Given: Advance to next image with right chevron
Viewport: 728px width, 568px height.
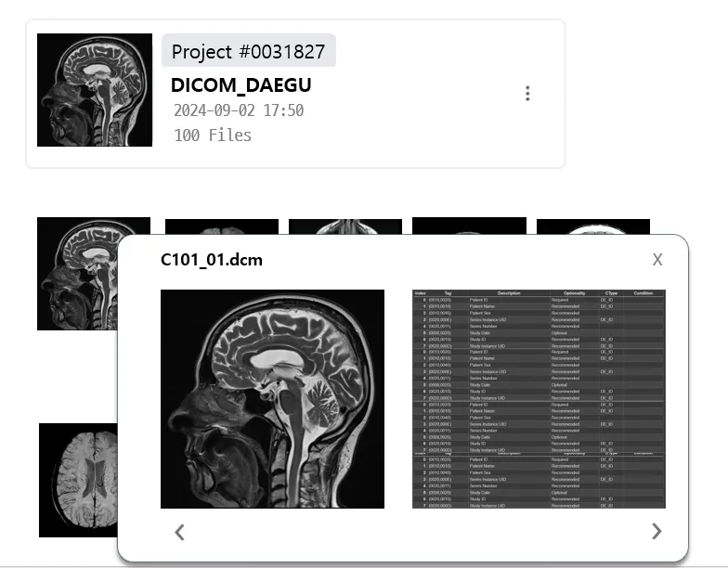Looking at the screenshot, I should click(656, 531).
